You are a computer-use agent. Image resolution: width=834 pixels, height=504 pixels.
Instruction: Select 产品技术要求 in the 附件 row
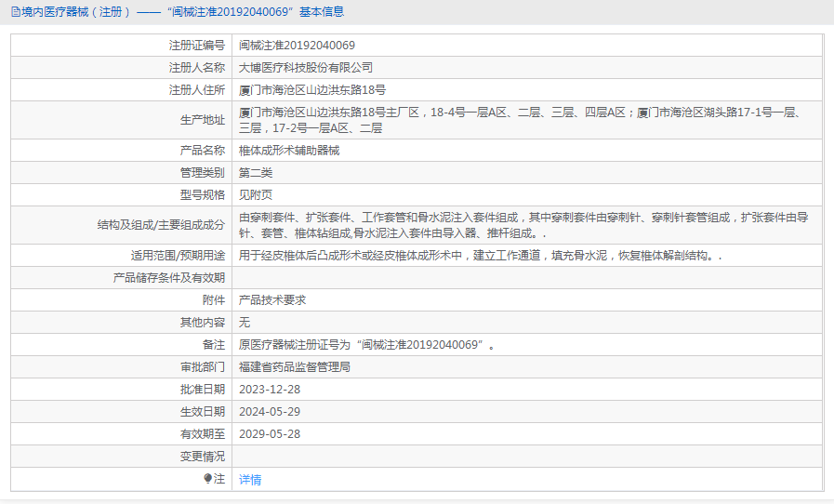272,300
